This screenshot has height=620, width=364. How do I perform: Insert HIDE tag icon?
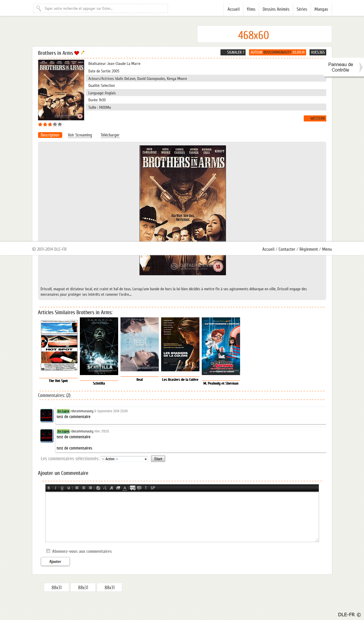(x=133, y=488)
